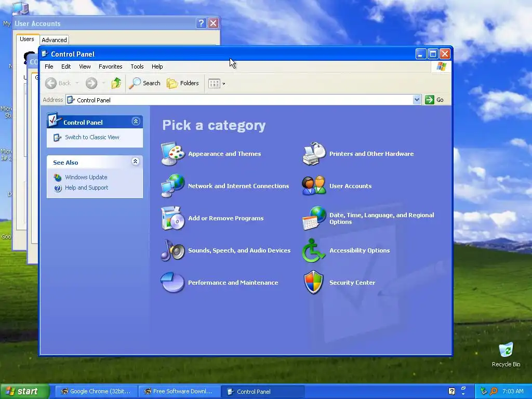Viewport: 532px width, 399px height.
Task: Open Printers and Other Hardware icon
Action: 314,154
